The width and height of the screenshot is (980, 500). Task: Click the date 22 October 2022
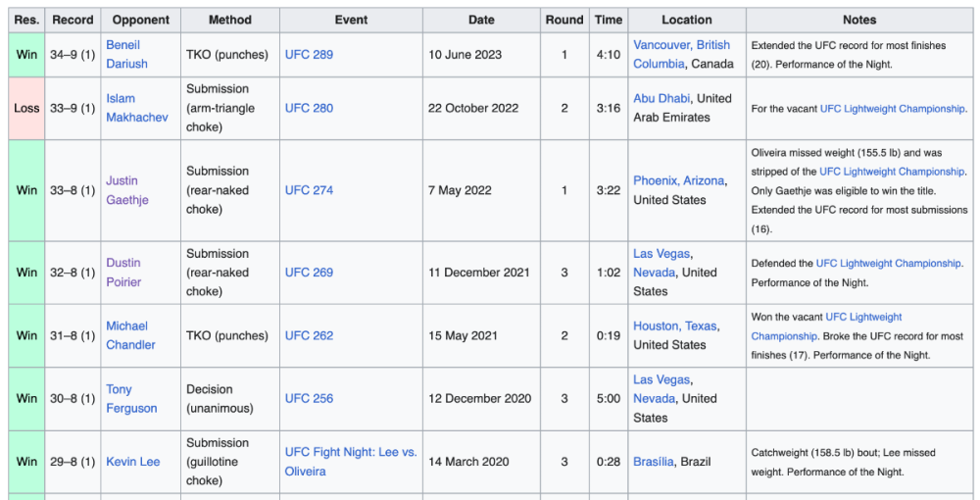tap(473, 108)
